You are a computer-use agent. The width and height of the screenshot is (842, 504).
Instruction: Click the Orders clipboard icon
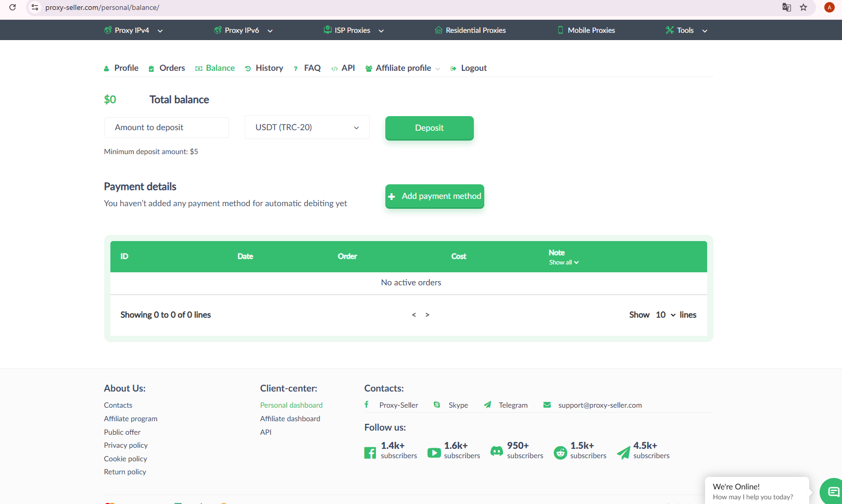151,69
